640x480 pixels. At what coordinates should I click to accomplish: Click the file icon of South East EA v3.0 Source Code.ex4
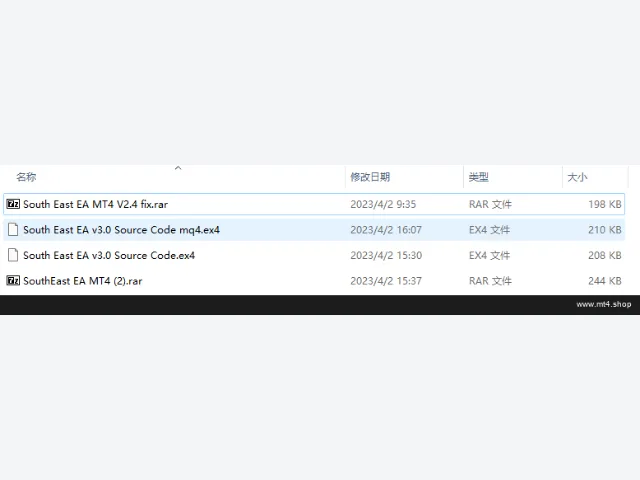click(13, 256)
